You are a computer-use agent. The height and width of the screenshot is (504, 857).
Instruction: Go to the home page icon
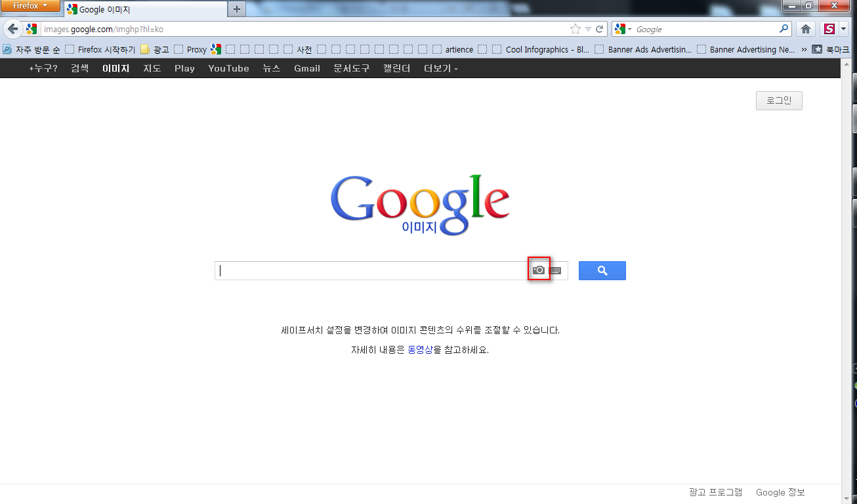[x=806, y=29]
